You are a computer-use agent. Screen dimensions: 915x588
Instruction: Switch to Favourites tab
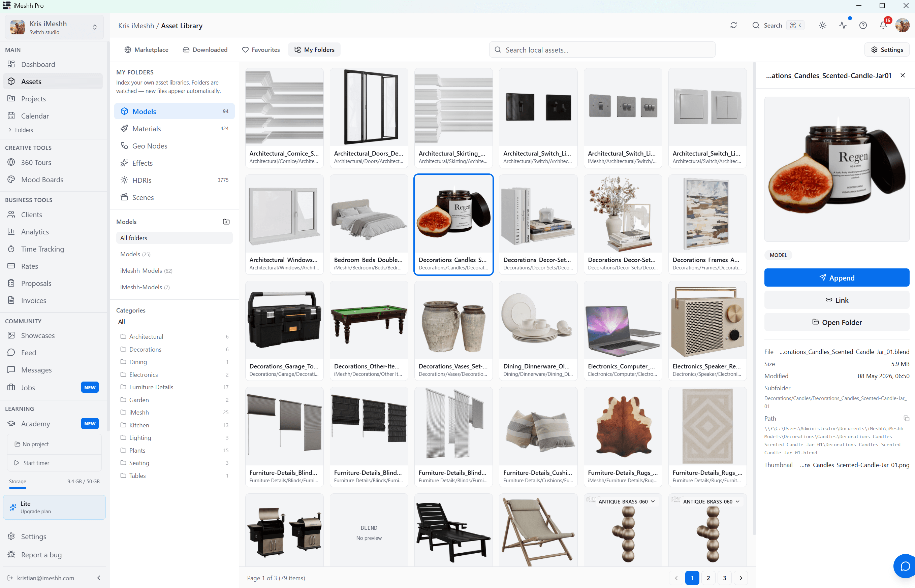[261, 50]
